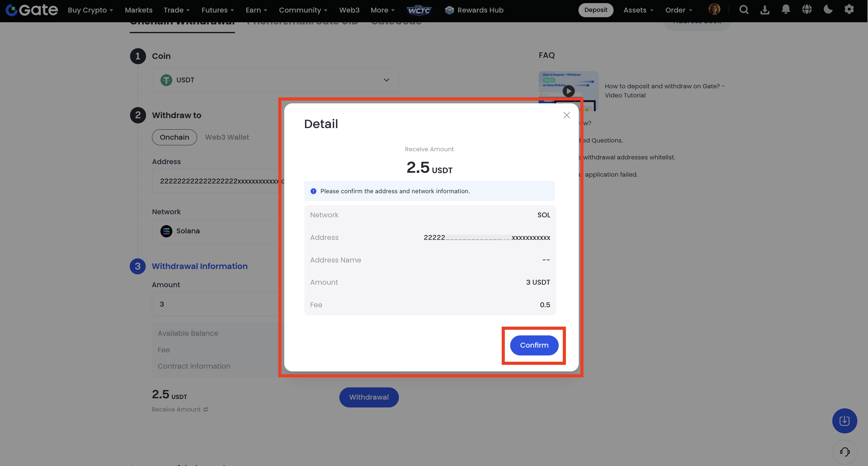
Task: Select the Web3 Wallet withdraw option
Action: coord(227,137)
